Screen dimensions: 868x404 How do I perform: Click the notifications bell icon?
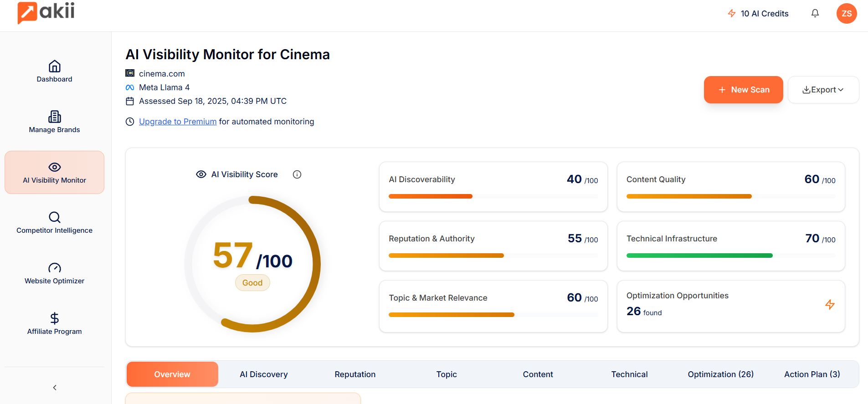point(815,13)
